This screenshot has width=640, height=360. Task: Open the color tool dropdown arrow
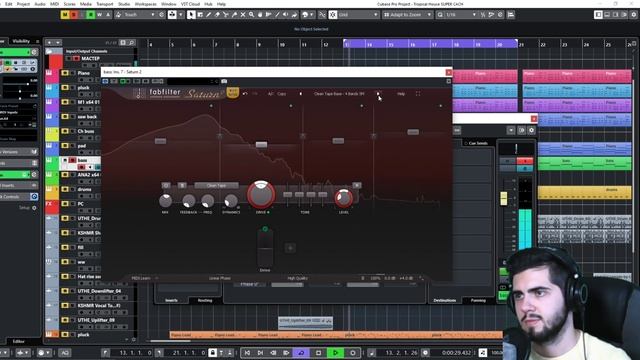311,15
